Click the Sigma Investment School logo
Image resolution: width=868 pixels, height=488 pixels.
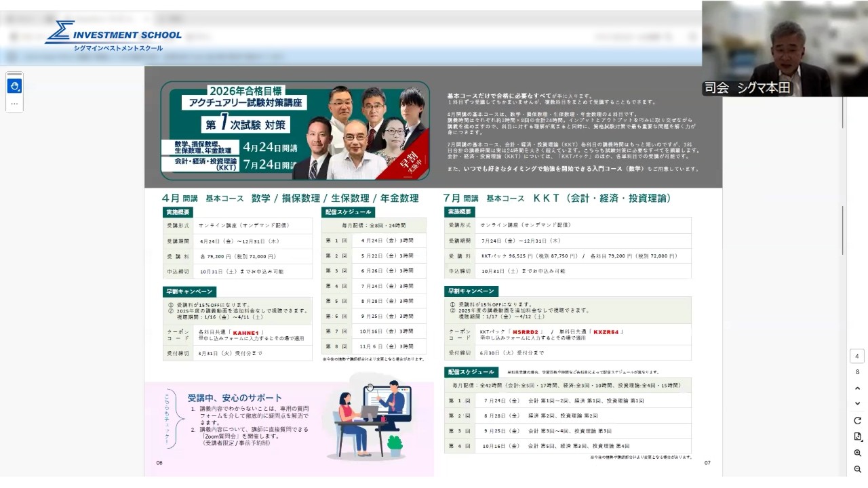coord(113,36)
